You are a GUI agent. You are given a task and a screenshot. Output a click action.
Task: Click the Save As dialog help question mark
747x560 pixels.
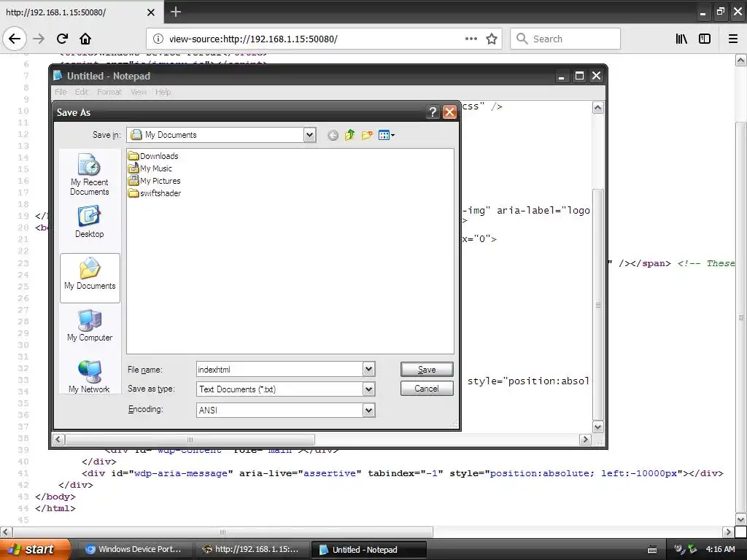(x=433, y=112)
